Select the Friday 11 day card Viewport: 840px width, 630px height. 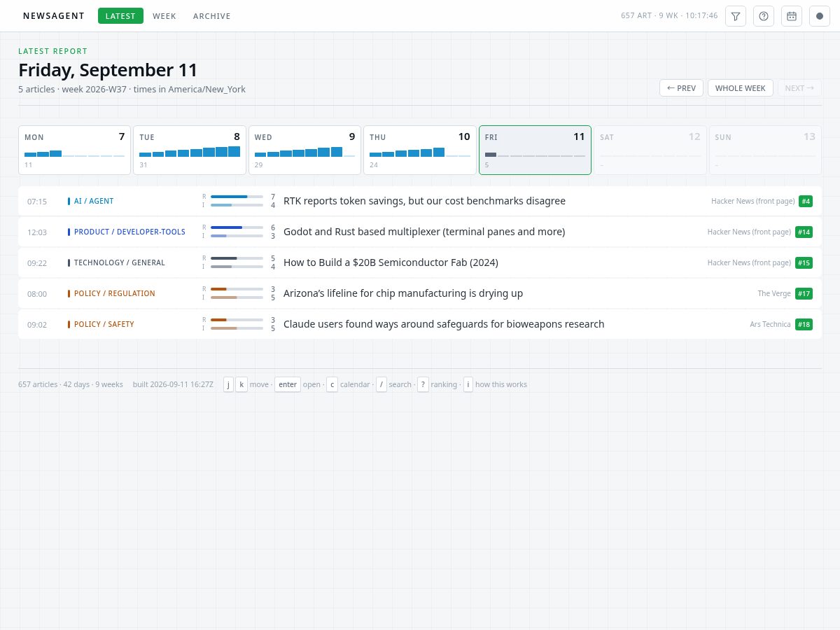pyautogui.click(x=535, y=150)
